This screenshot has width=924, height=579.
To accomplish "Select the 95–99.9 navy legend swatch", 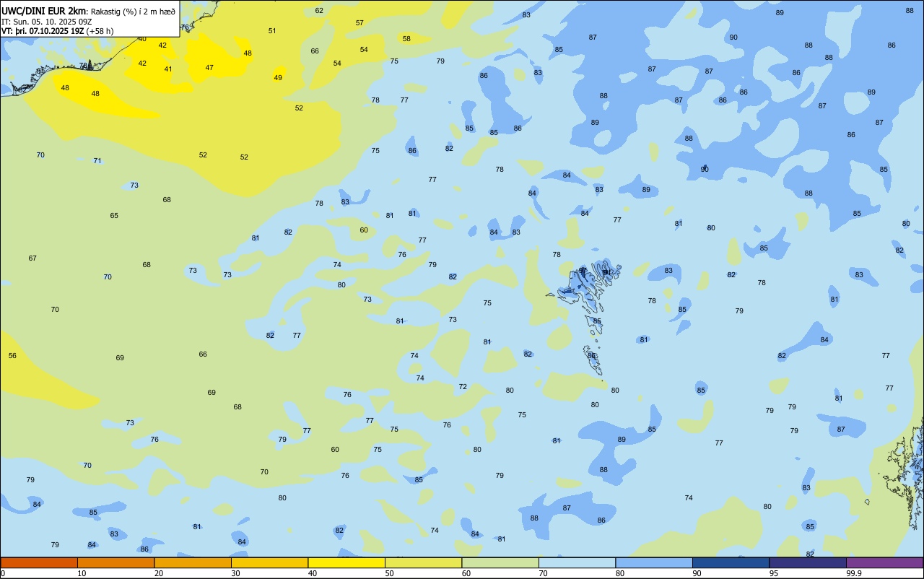I will [808, 562].
